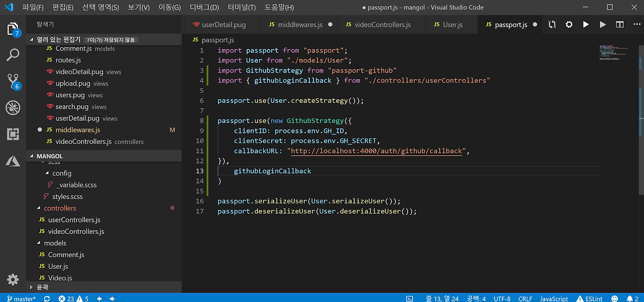This screenshot has width=644, height=302.
Task: Change encoding via UTF-8
Action: click(502, 298)
